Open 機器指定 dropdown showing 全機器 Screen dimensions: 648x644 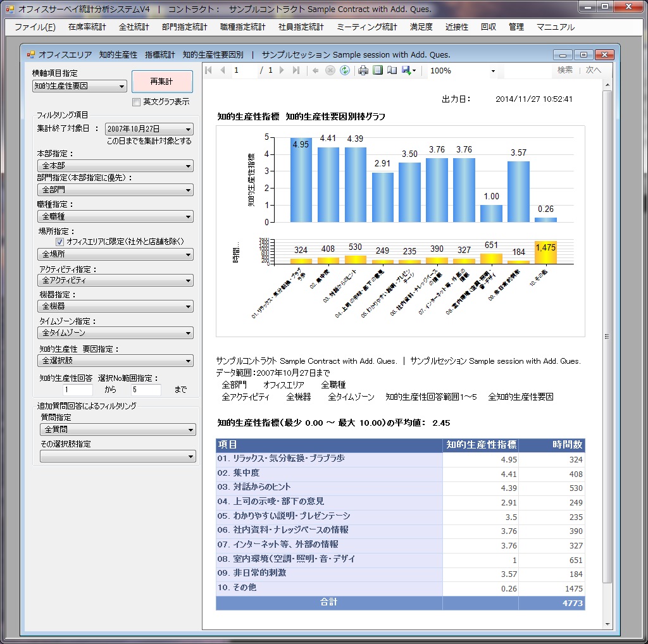coord(115,306)
